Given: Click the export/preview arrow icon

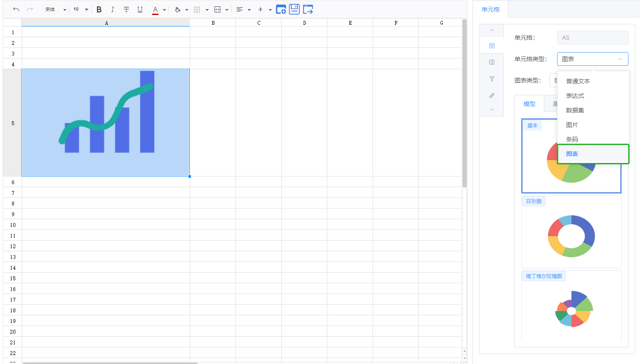Looking at the screenshot, I should click(308, 9).
